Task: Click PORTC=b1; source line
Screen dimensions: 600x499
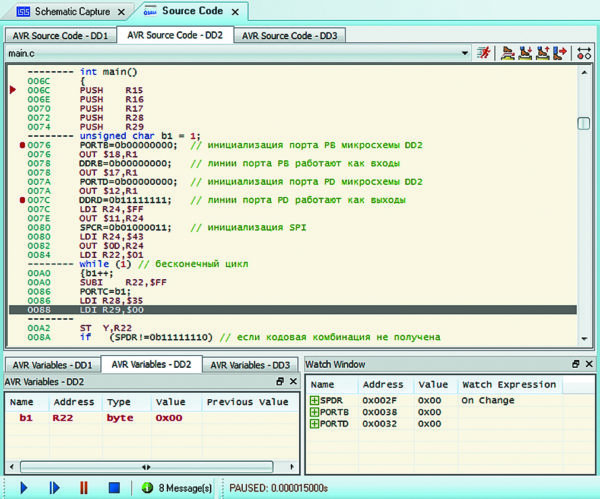Action: [105, 291]
